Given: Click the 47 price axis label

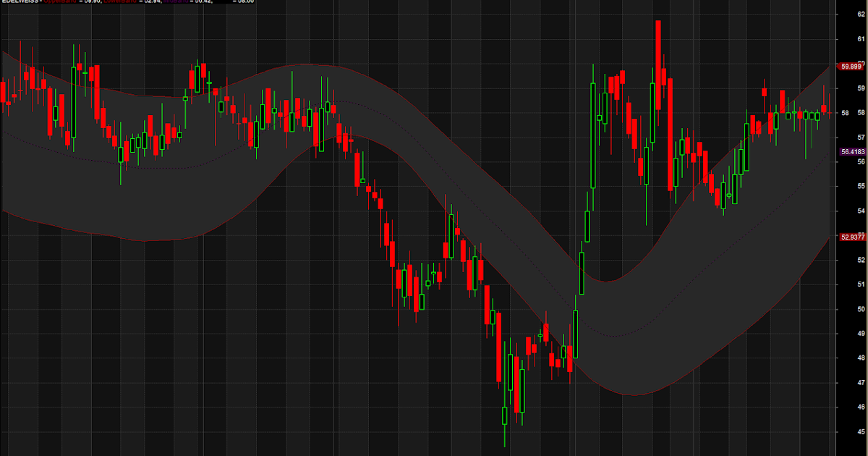Looking at the screenshot, I should pos(861,383).
